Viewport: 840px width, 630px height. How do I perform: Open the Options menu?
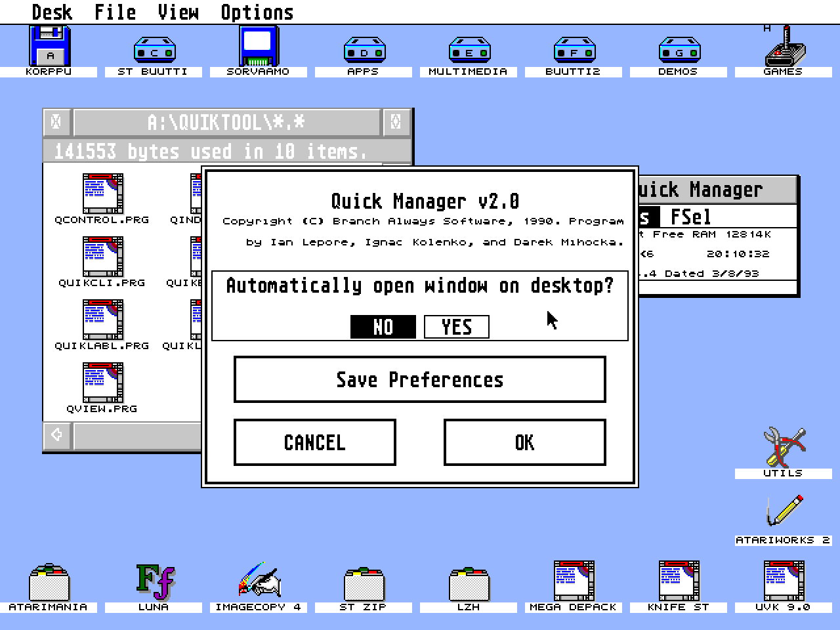coord(257,12)
